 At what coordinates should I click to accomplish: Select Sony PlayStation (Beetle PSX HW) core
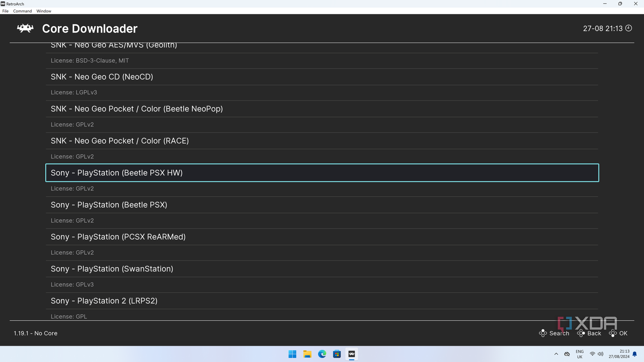click(322, 173)
